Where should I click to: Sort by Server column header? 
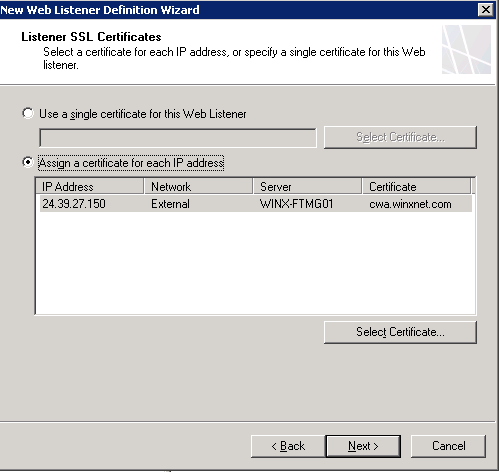point(307,186)
